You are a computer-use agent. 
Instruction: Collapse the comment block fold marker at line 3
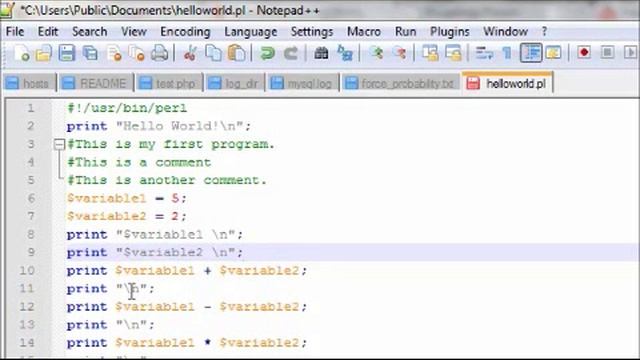click(x=60, y=144)
